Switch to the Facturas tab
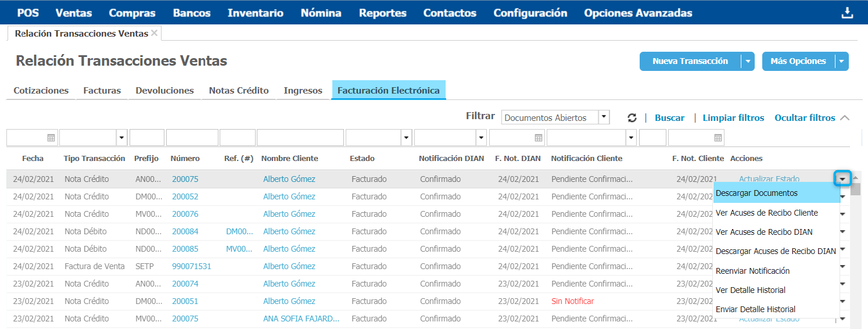The width and height of the screenshot is (868, 329). [102, 91]
